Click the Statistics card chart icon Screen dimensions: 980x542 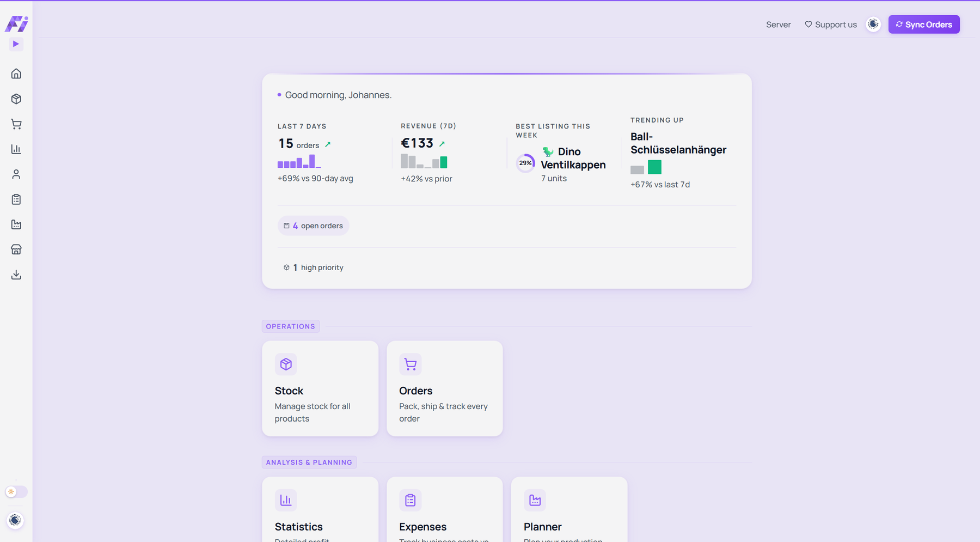pos(286,500)
